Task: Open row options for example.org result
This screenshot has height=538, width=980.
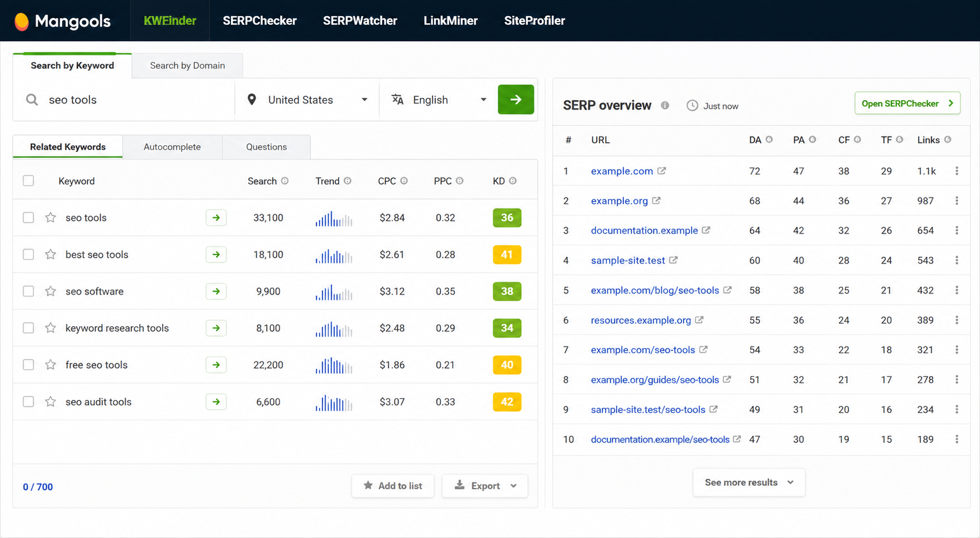Action: pos(957,200)
